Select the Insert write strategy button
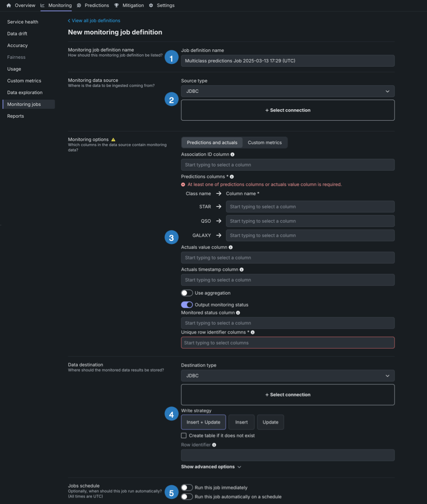 [241, 422]
